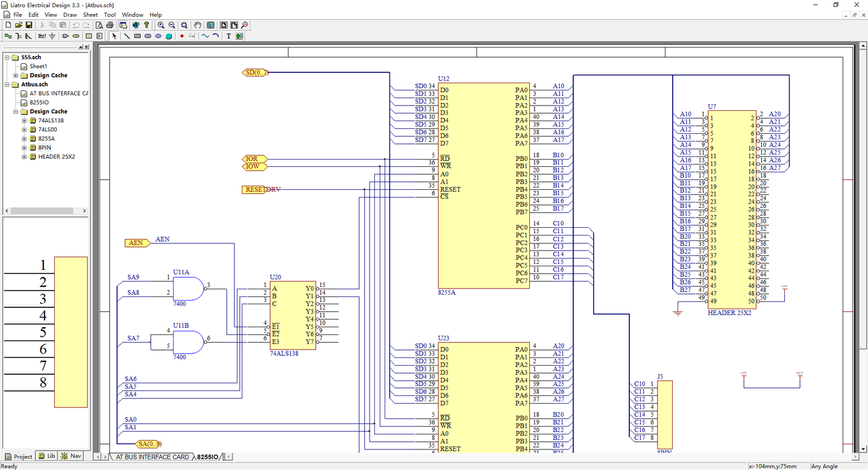Viewport: 868px width, 470px height.
Task: Open the Lib panel tab
Action: 47,456
